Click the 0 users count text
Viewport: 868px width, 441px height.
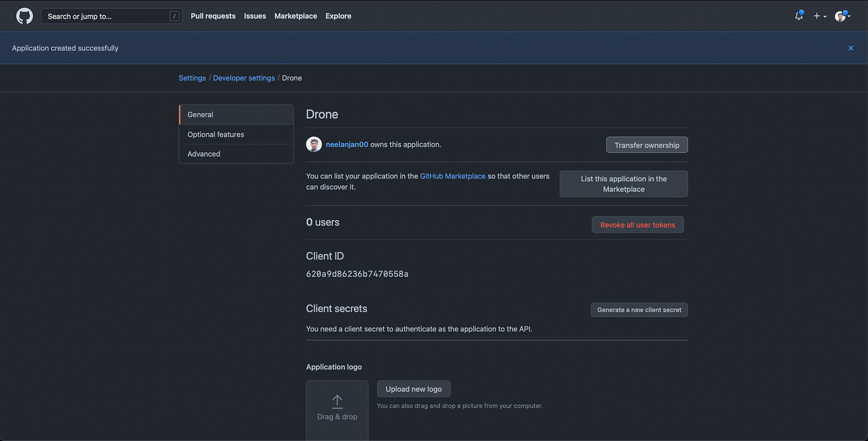323,222
